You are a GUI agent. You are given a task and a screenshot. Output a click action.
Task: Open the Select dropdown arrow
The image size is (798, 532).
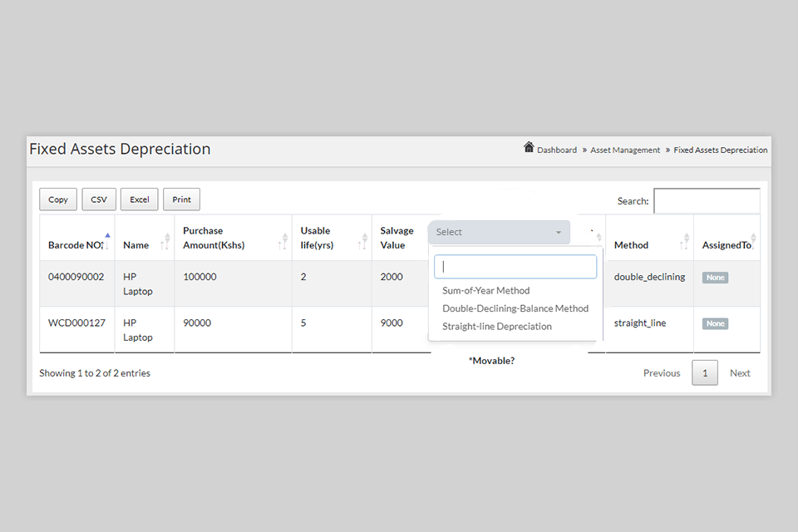[x=559, y=232]
